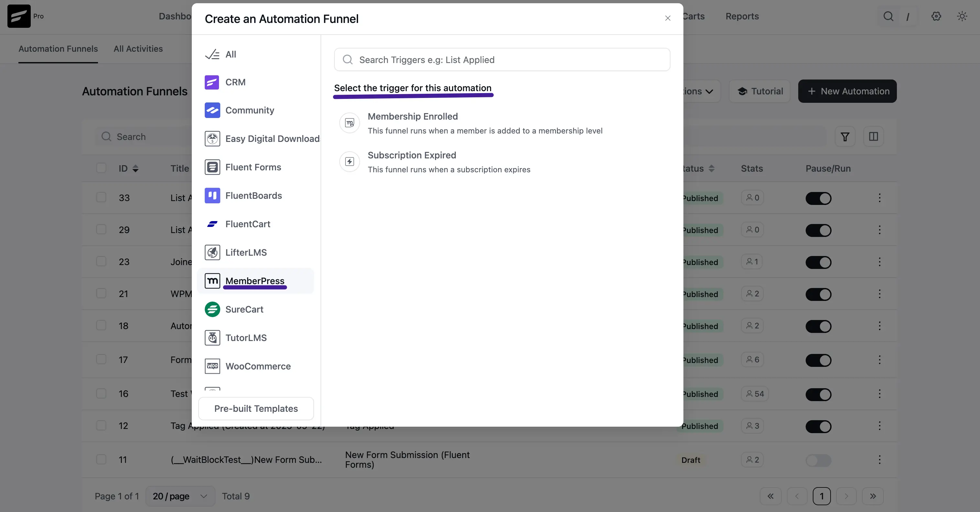Click the FluentCRM Pro logo
Viewport: 980px width, 512px height.
click(19, 16)
